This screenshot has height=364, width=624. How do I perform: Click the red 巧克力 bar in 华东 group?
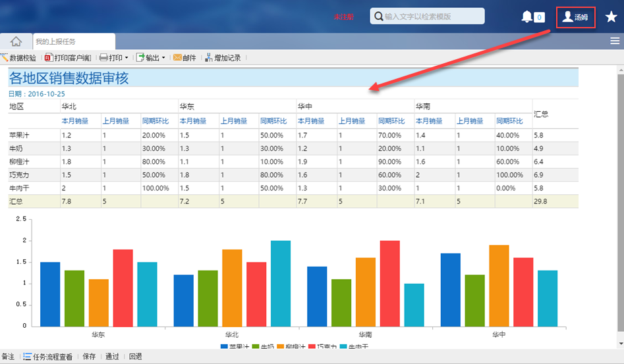pos(123,288)
